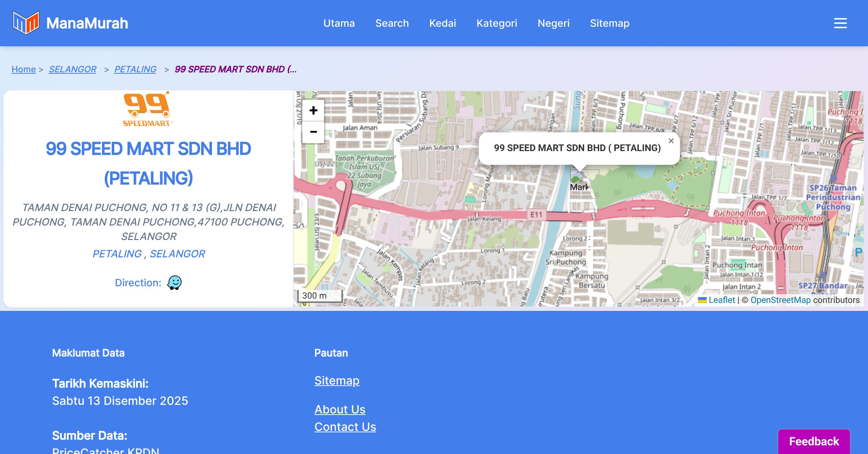Close the map popup bubble

point(671,141)
